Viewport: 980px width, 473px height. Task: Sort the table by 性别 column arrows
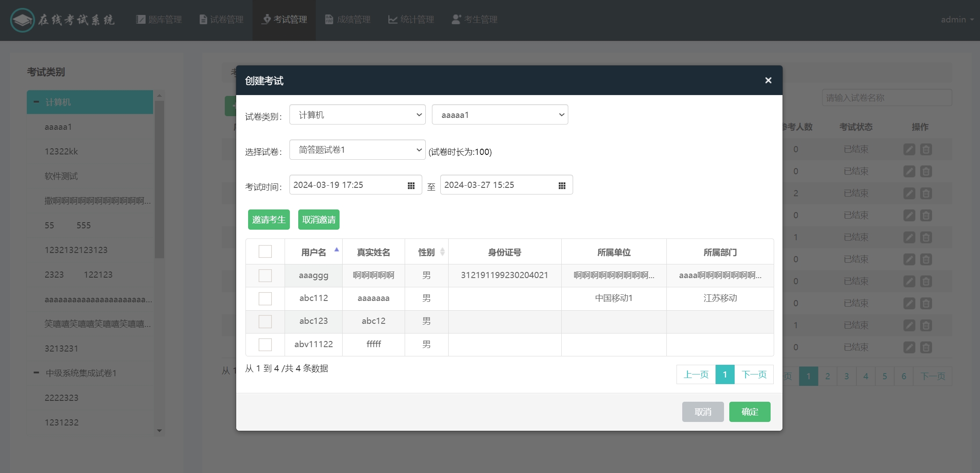[x=442, y=252]
